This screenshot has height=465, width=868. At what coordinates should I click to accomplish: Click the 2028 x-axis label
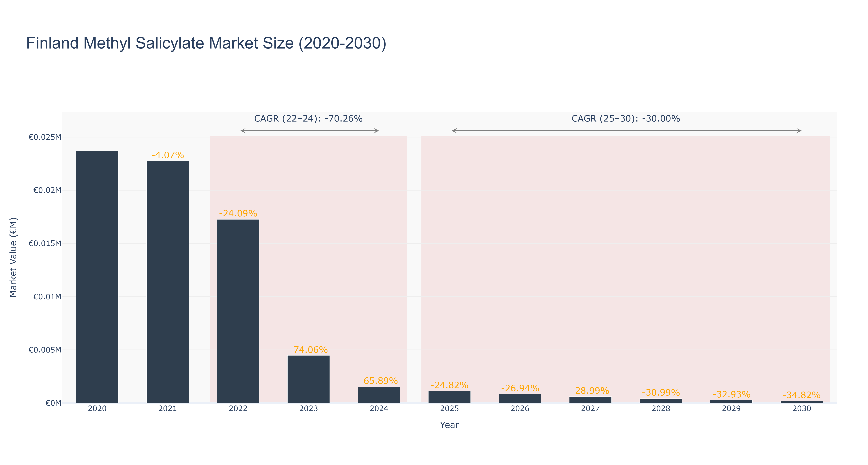[x=661, y=409]
